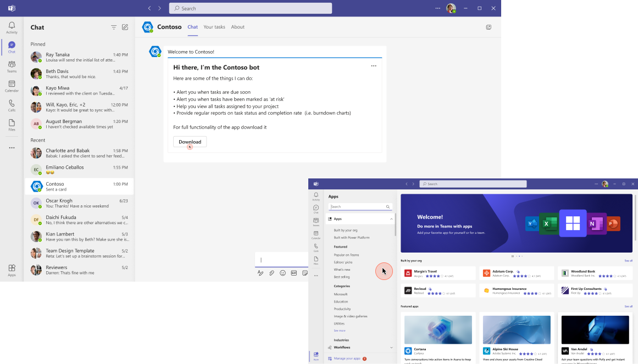
Task: Open the Humongous Insurance app card
Action: point(517,290)
